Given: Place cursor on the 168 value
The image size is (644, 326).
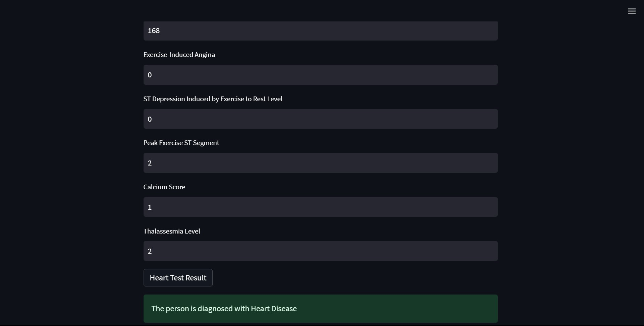Looking at the screenshot, I should pyautogui.click(x=154, y=31).
